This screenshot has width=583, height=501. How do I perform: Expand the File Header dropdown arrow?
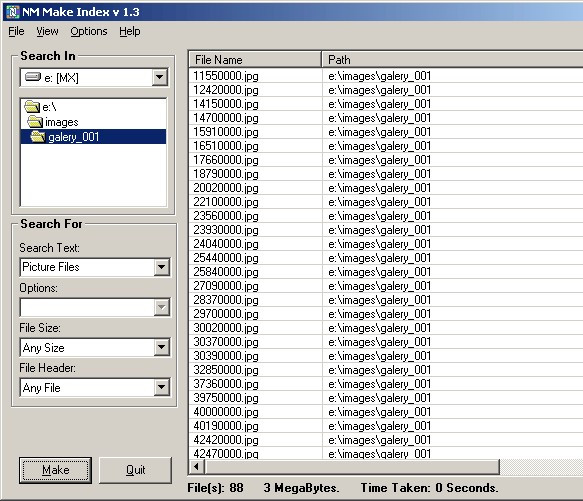click(x=162, y=387)
